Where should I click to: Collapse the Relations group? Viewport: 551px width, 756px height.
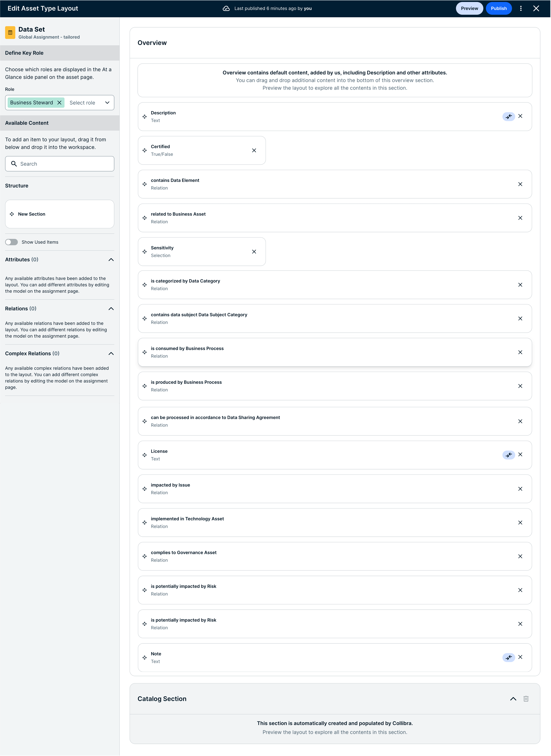(111, 309)
